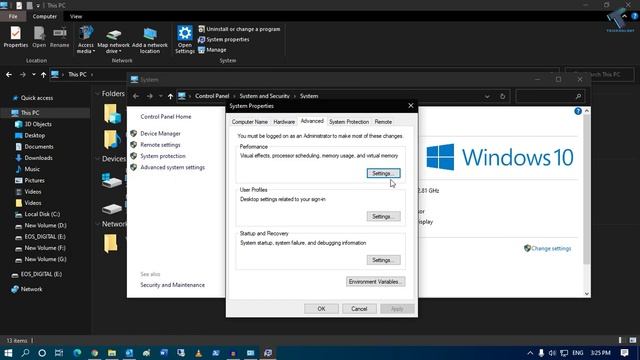Confirm System Properties with OK

tap(321, 309)
